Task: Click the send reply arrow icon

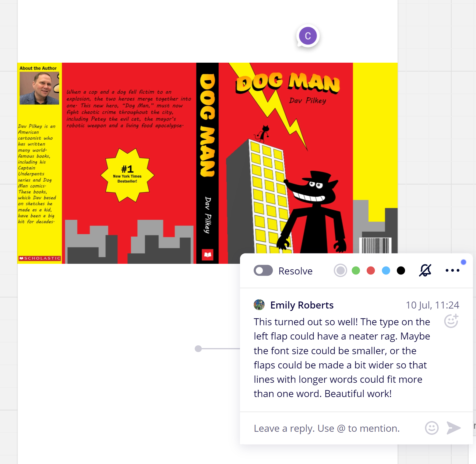Action: point(453,428)
